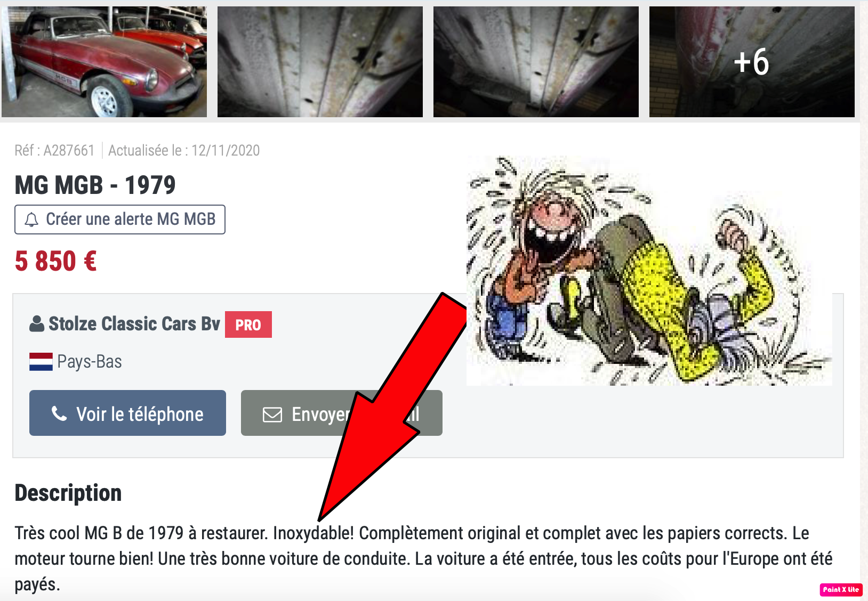
Task: Create an alert for MG MGB
Action: (120, 220)
